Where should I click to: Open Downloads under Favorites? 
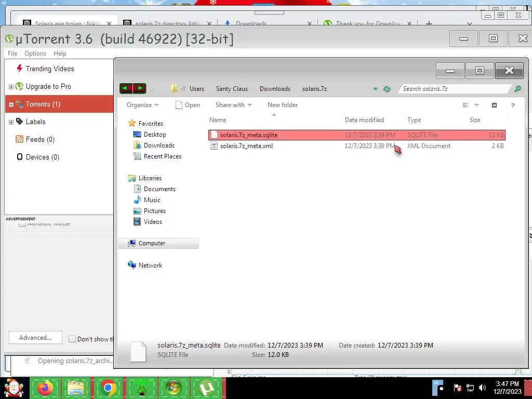(x=159, y=145)
